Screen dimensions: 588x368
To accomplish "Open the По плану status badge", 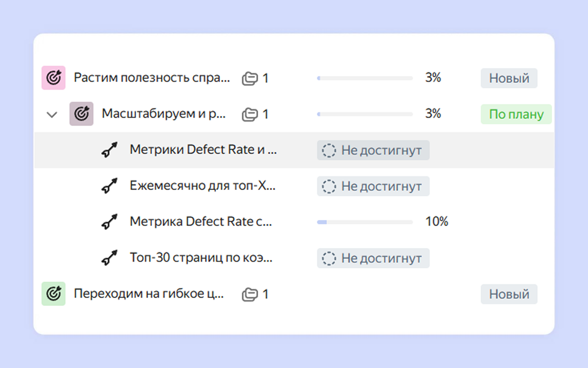I will coord(516,114).
